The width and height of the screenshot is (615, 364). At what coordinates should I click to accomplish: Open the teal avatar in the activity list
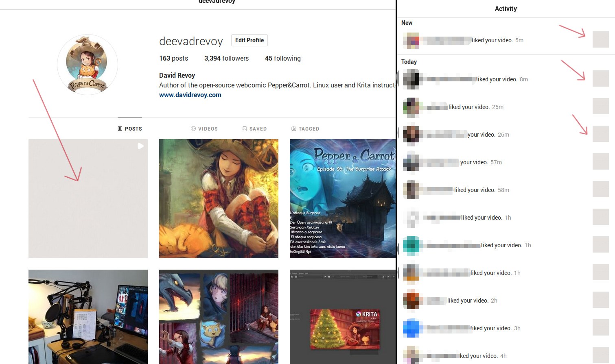pos(411,245)
